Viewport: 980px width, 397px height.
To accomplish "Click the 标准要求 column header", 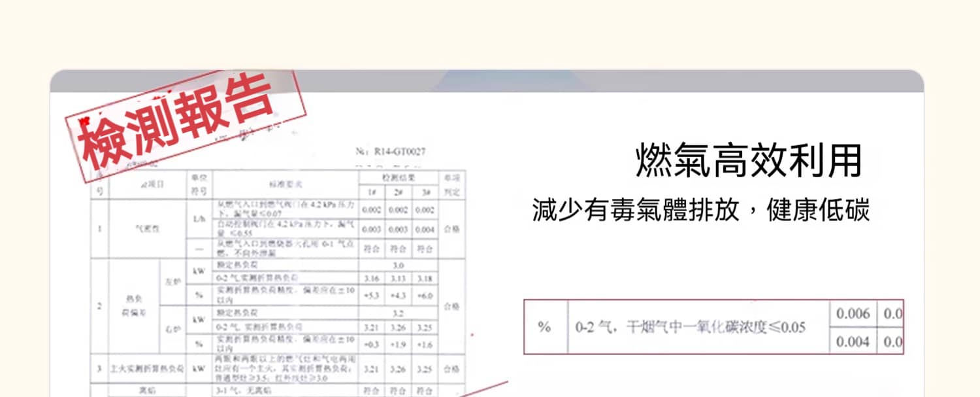I will [x=285, y=184].
